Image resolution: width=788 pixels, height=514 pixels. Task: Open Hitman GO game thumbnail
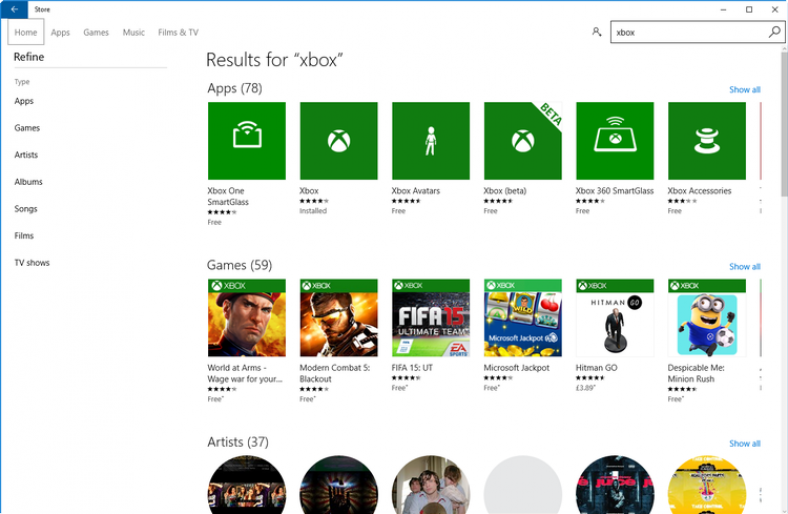tap(615, 318)
